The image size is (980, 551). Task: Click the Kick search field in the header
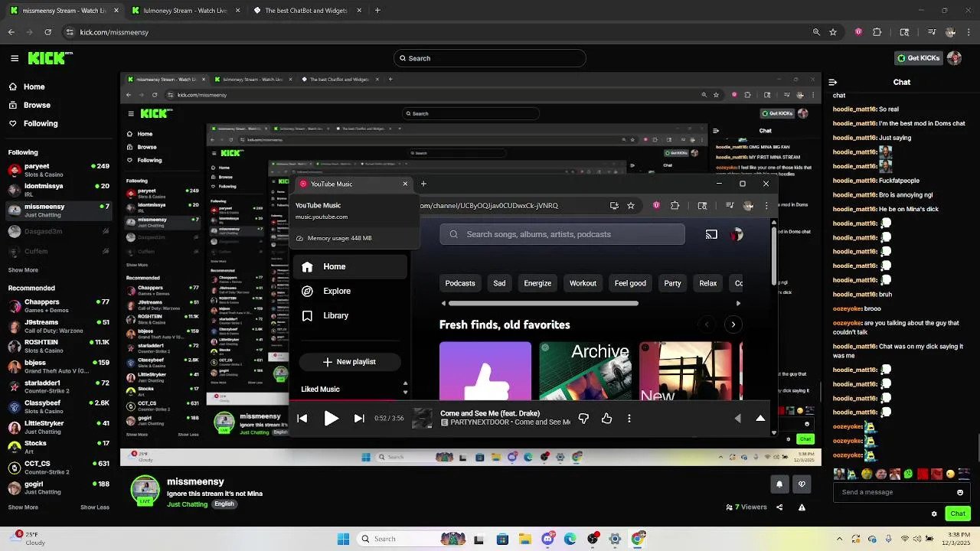489,58
